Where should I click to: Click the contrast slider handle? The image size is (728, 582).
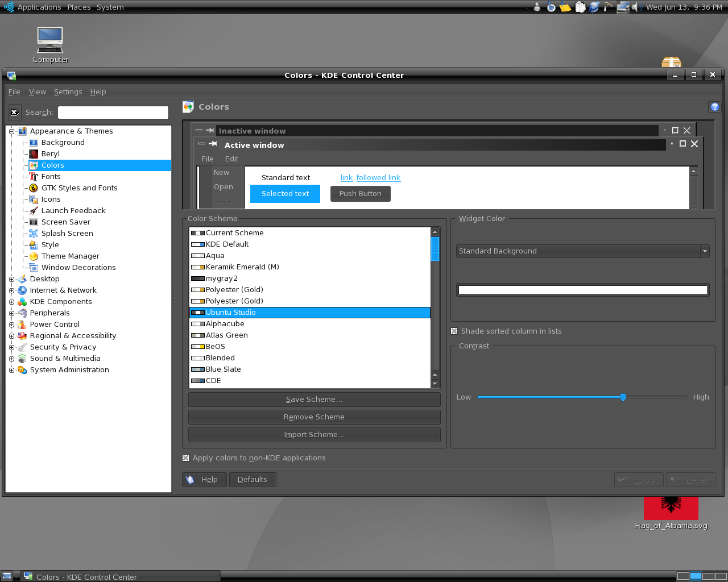pyautogui.click(x=623, y=397)
